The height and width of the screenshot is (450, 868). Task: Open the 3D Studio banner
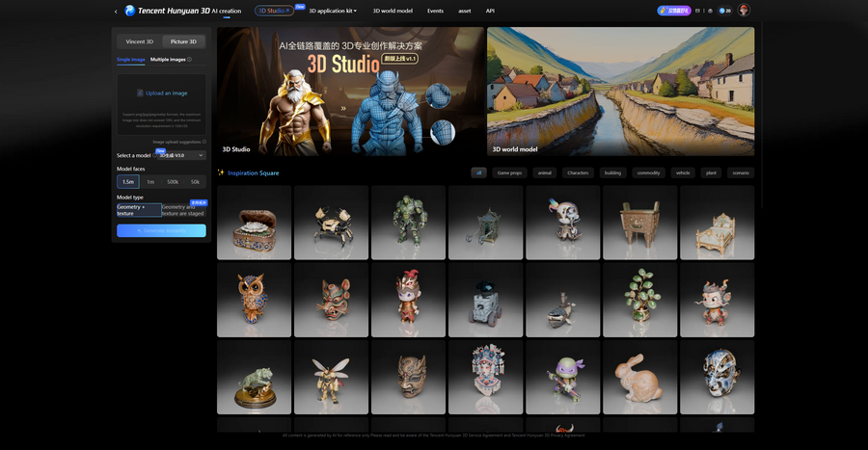(x=350, y=92)
